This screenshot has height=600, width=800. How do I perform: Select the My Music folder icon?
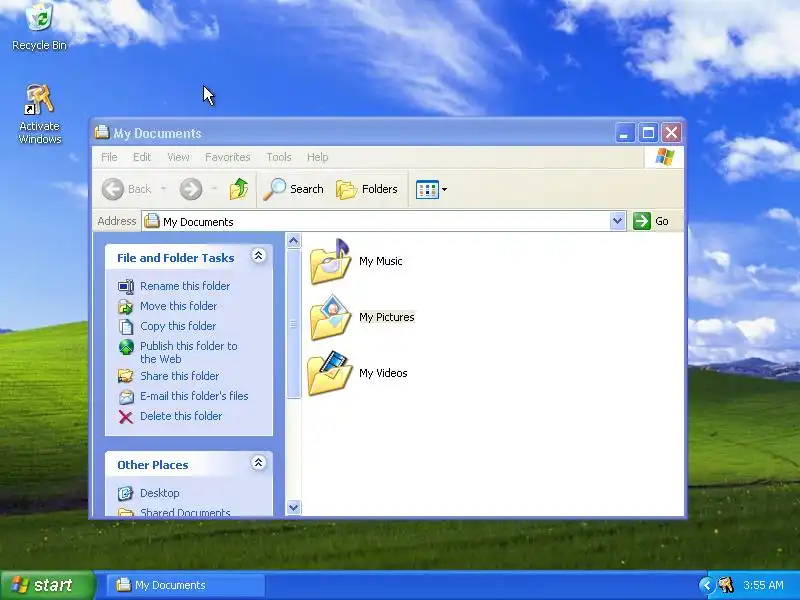(330, 261)
